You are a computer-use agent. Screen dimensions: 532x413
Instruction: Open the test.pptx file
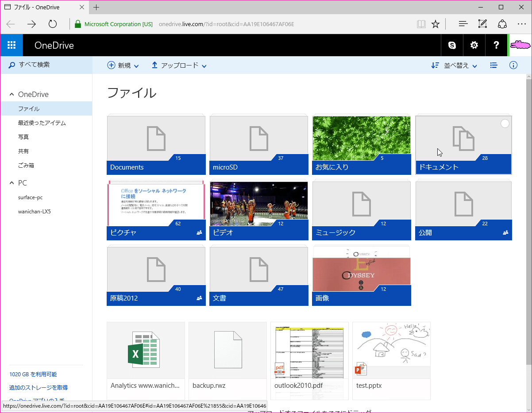click(x=391, y=361)
